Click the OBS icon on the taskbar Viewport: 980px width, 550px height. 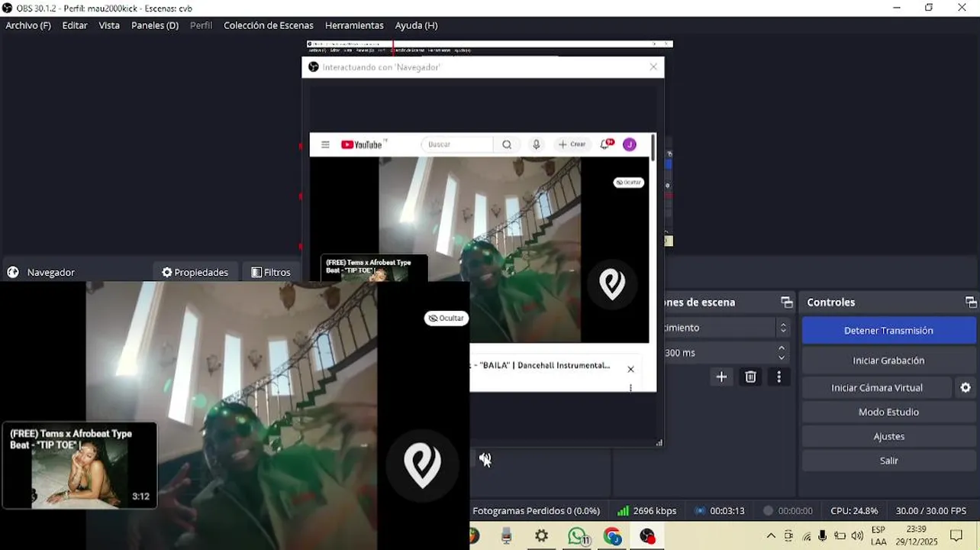[x=647, y=536]
